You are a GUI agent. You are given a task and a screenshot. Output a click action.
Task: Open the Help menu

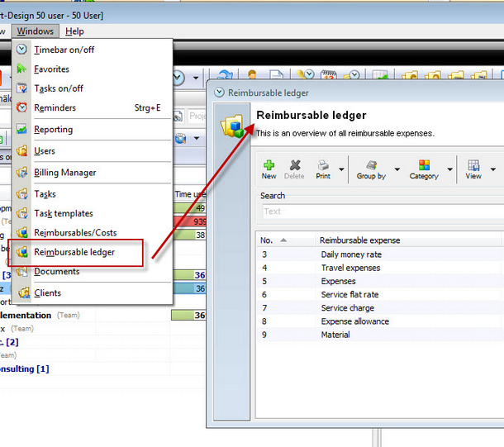(74, 31)
